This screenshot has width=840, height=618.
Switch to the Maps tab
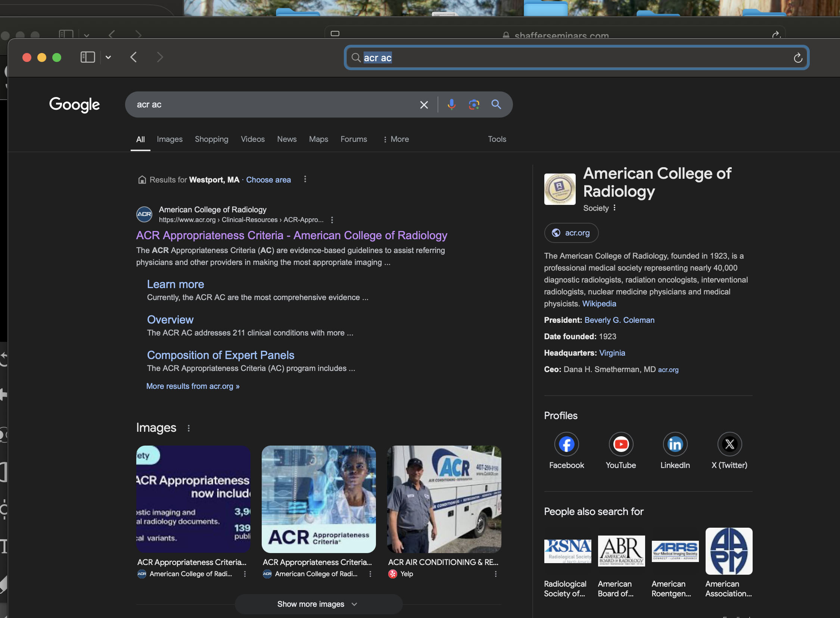pyautogui.click(x=318, y=139)
